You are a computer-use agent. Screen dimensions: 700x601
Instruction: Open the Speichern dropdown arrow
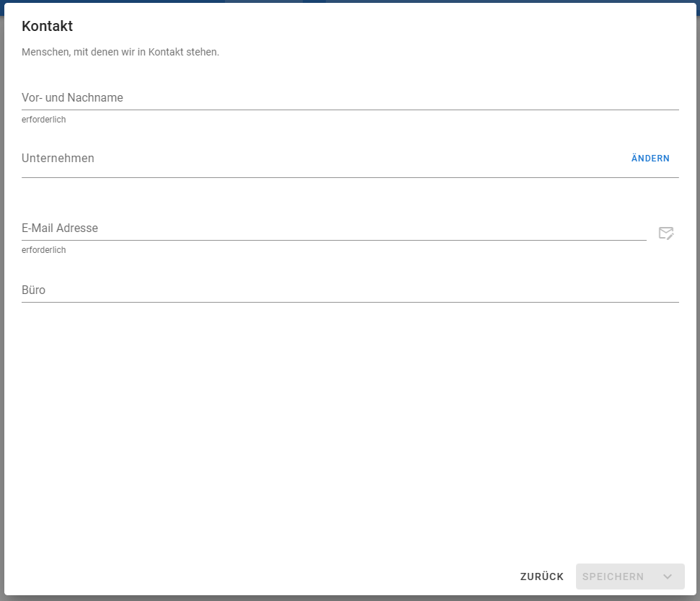tap(668, 576)
